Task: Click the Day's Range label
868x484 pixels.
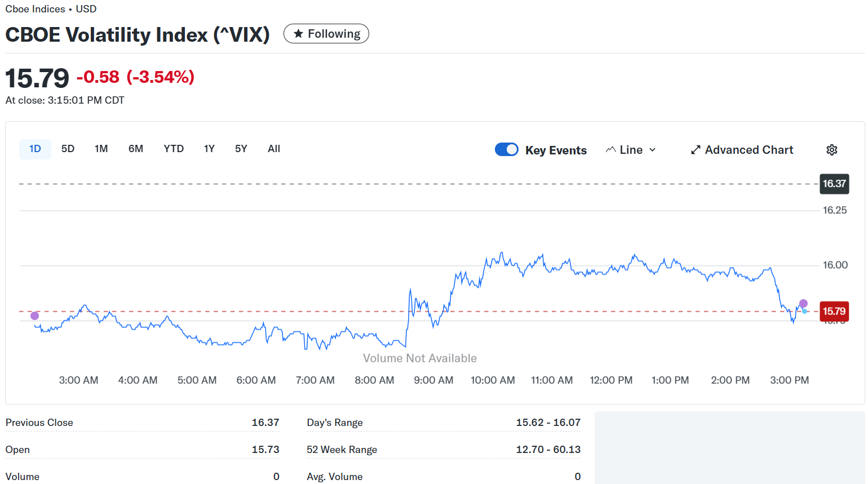Action: tap(335, 423)
